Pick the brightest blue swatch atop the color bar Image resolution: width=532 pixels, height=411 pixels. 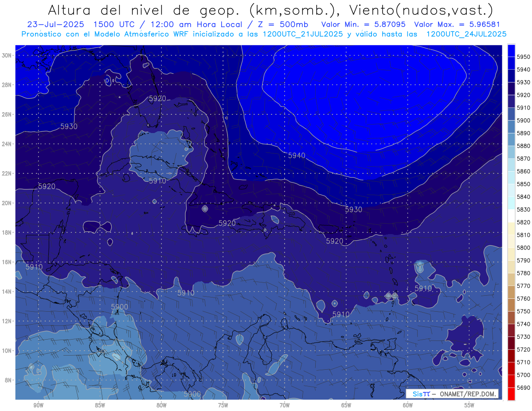tap(511, 51)
